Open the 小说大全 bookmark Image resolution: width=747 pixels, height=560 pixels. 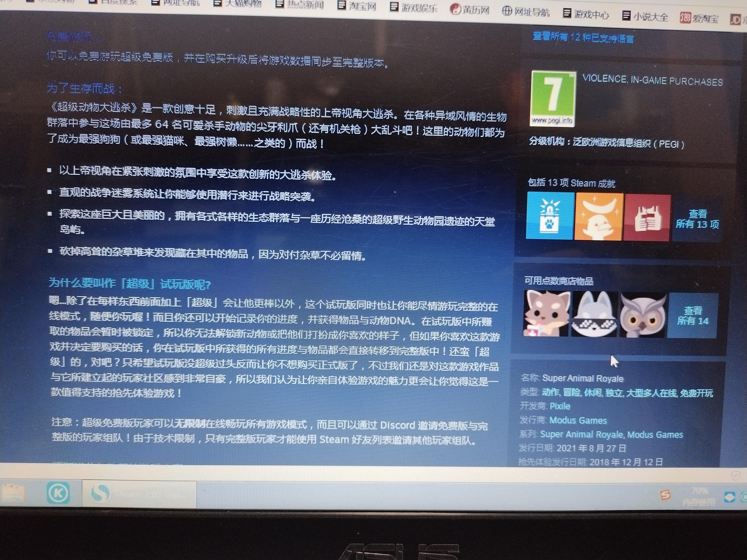click(x=645, y=16)
